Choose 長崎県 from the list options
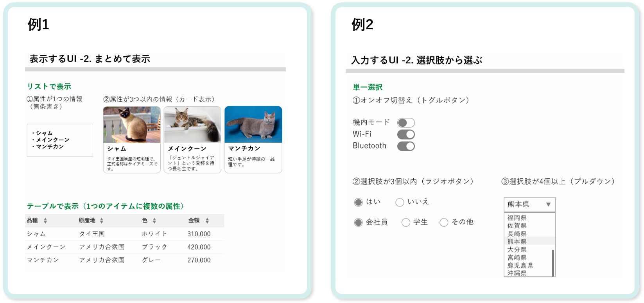 (x=517, y=234)
